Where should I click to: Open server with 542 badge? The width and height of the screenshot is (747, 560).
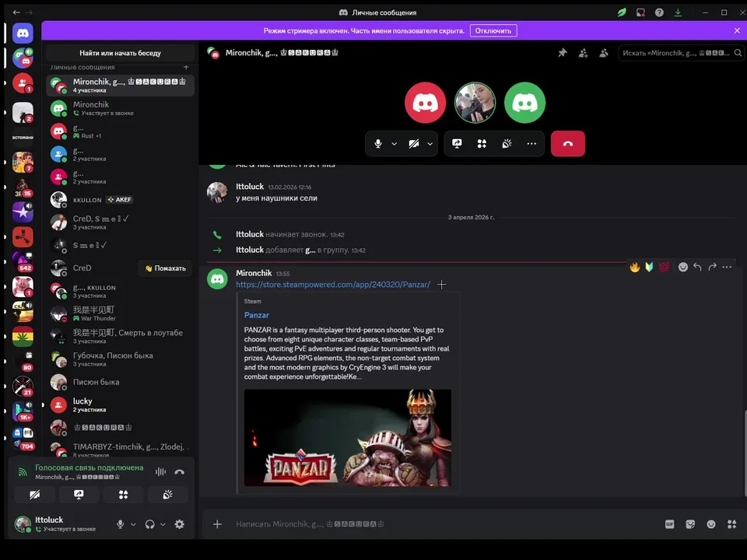click(x=23, y=262)
